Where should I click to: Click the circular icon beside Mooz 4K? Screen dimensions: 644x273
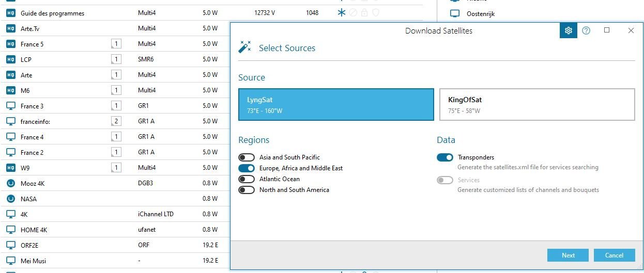pyautogui.click(x=10, y=183)
